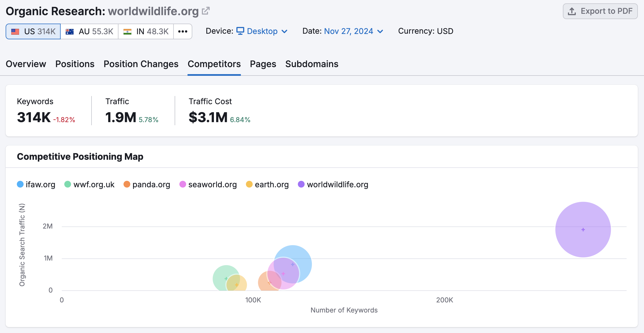Click the 5.78% traffic change

tap(149, 120)
